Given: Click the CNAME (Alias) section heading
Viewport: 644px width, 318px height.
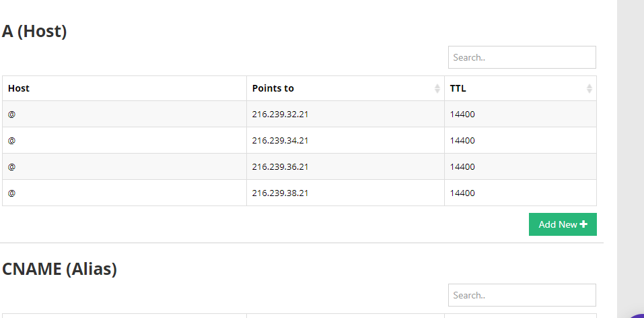Looking at the screenshot, I should [x=59, y=269].
